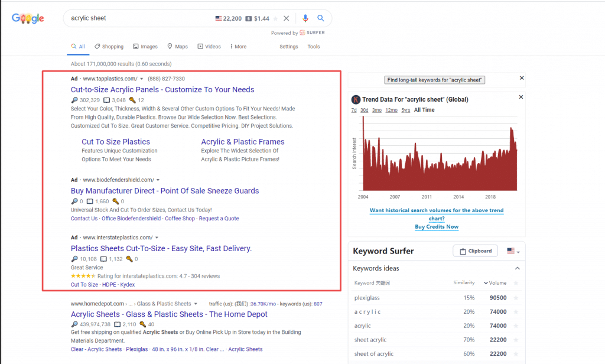Collapse the Keywords ideas section
Viewport: 605px width, 364px height.
(518, 268)
